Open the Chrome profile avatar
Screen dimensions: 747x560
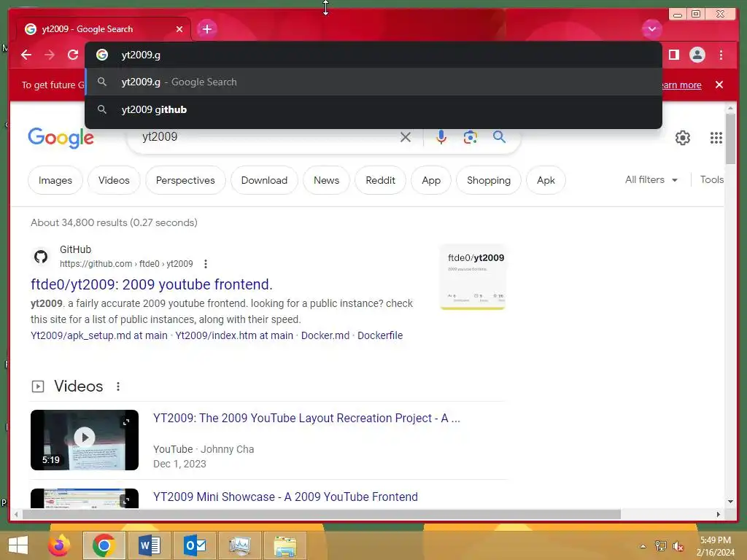(x=697, y=55)
